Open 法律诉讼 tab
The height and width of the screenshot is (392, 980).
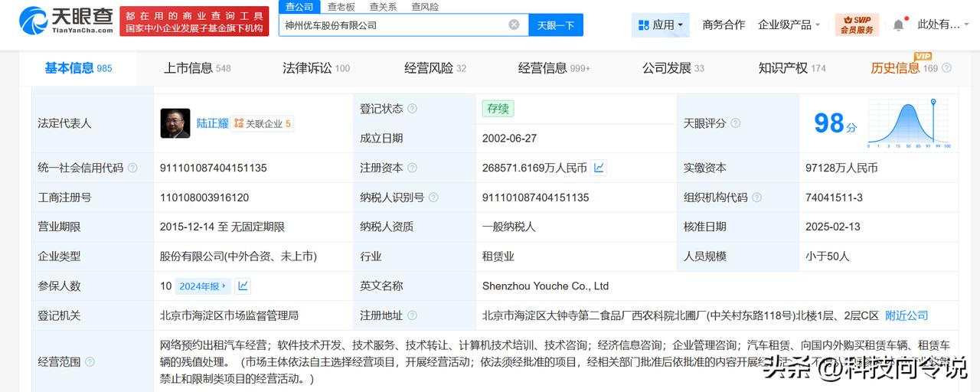point(316,68)
